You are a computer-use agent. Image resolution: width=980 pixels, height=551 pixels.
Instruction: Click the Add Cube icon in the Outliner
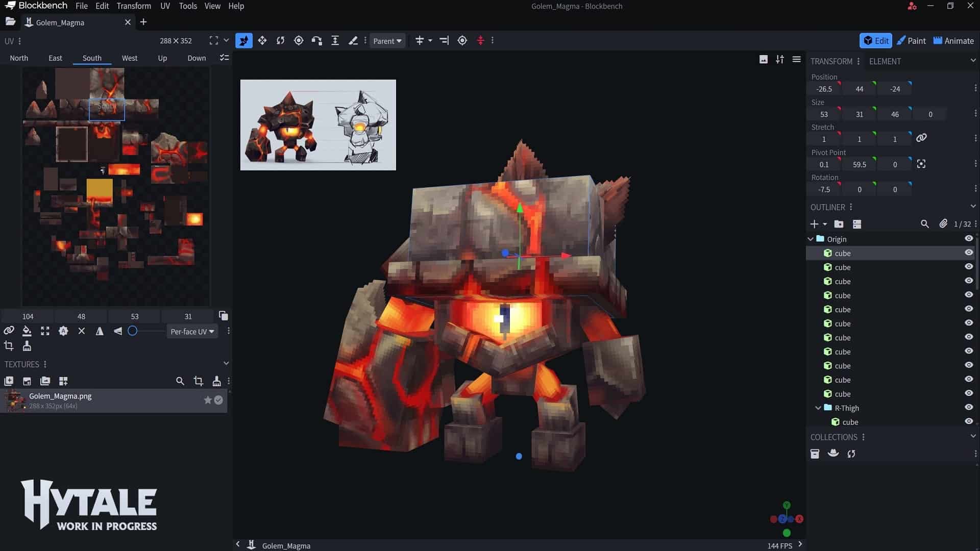(x=814, y=223)
